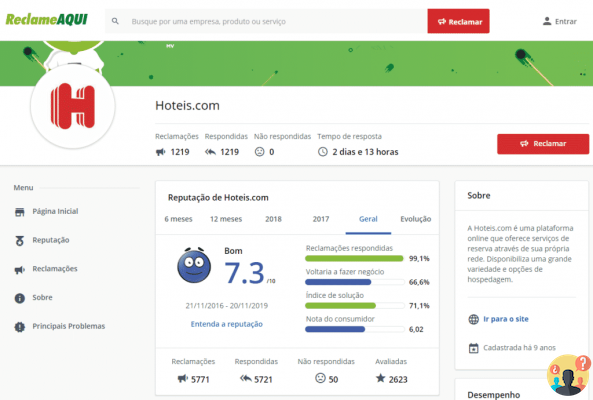Viewport: 593px width, 400px height.
Task: Click sad face icon next to 50
Action: (x=320, y=378)
